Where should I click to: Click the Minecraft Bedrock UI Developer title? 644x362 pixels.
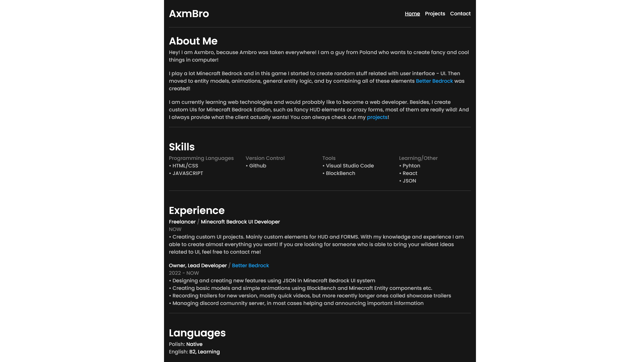click(x=240, y=222)
